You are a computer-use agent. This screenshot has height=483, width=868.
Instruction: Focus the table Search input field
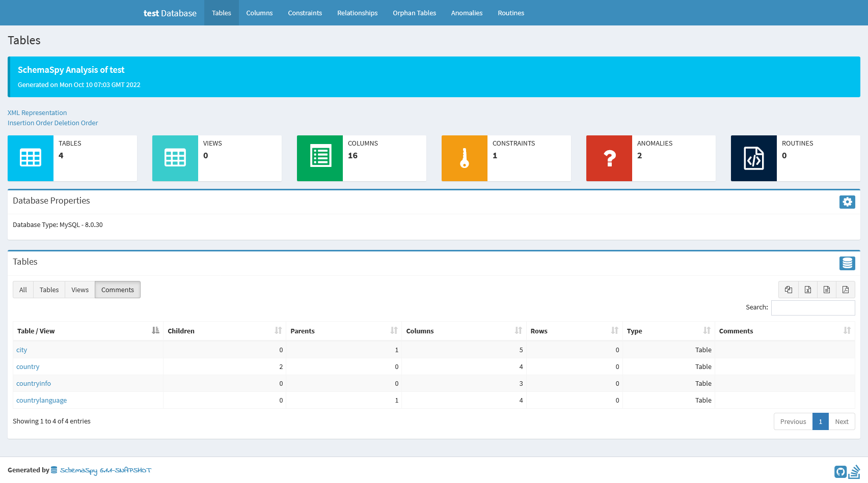coord(812,307)
